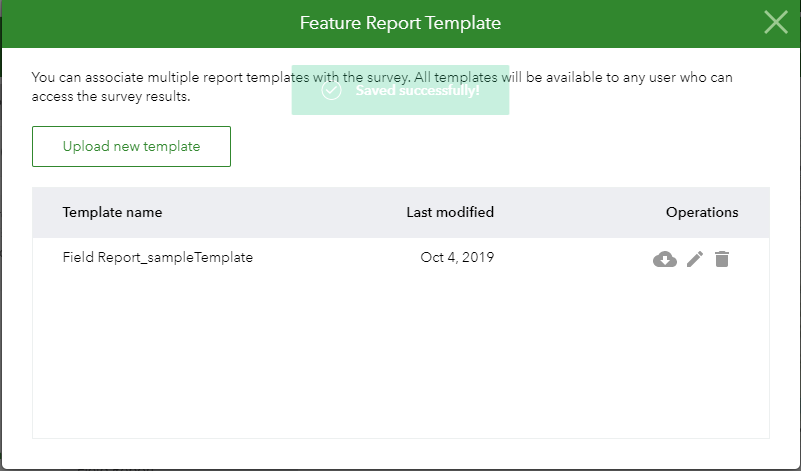Select the Field Report_sampleTemplate name
This screenshot has width=801, height=471.
click(157, 257)
